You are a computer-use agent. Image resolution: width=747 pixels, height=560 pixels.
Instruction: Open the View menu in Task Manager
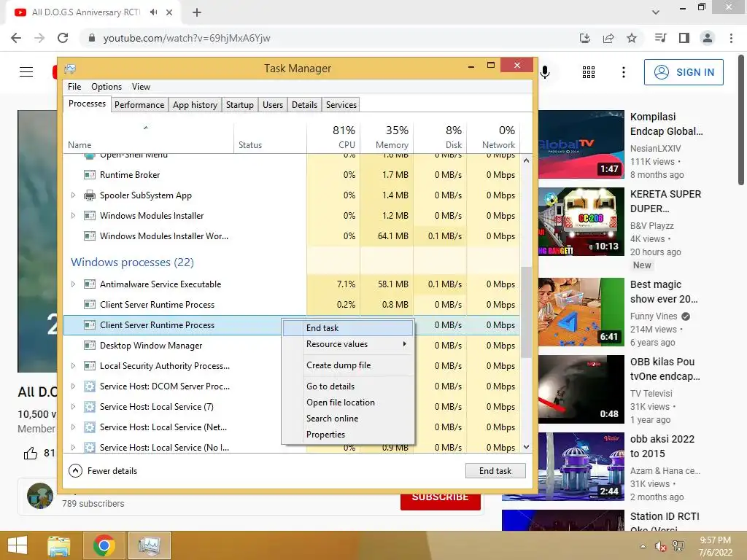[x=141, y=87]
